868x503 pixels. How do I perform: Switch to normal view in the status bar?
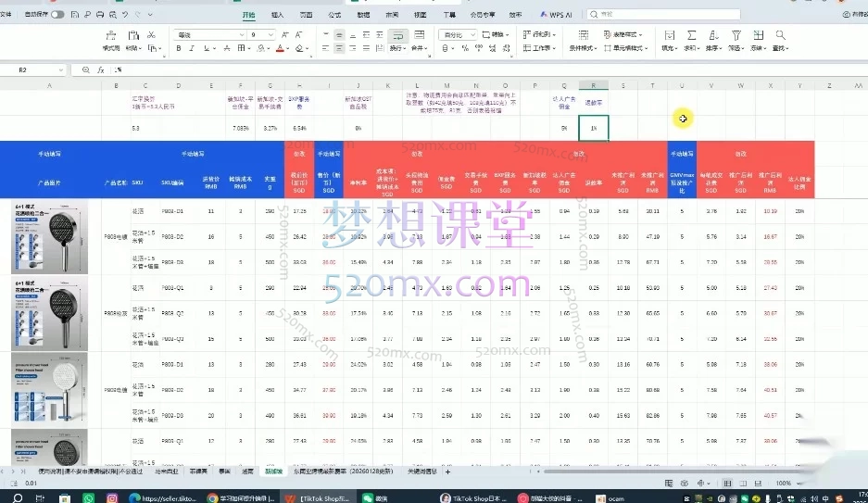coord(727,483)
